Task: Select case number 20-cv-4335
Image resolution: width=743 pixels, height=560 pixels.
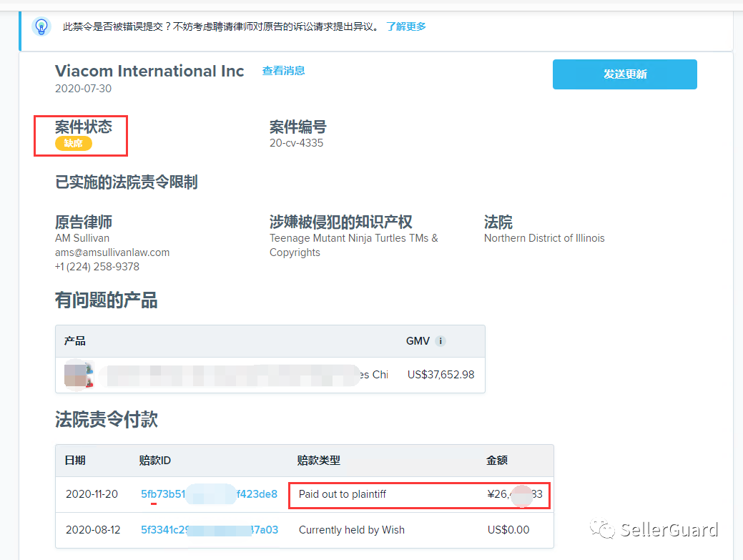Action: tap(296, 143)
